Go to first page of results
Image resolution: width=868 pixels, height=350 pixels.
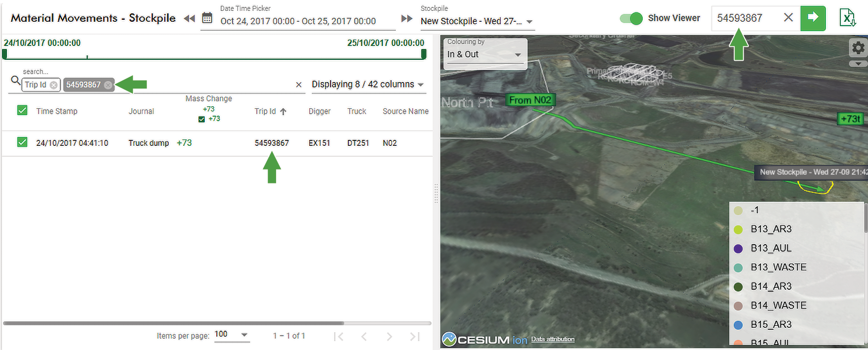pos(338,337)
